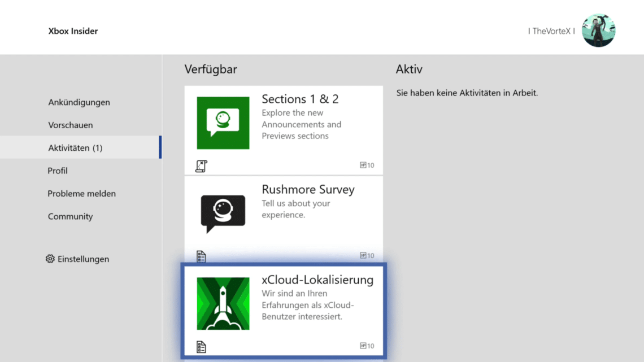
Task: Click the survey form icon on Rushmore Survey
Action: click(201, 256)
